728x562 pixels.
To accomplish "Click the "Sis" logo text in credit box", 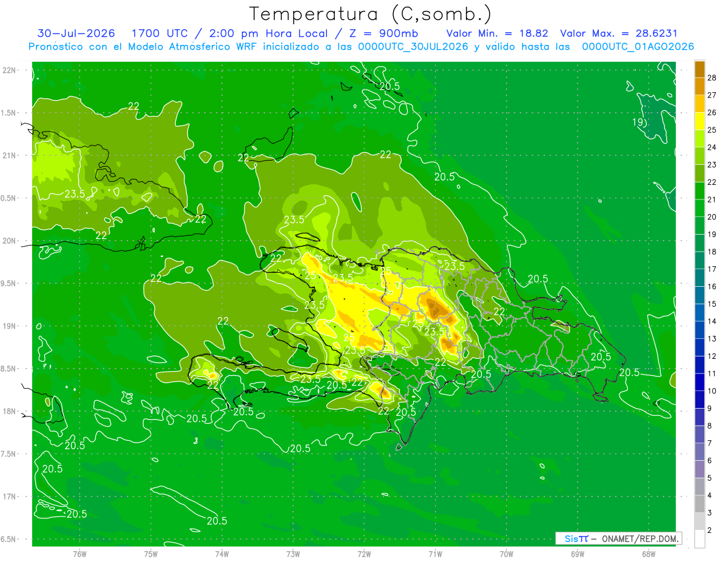I will click(x=571, y=538).
